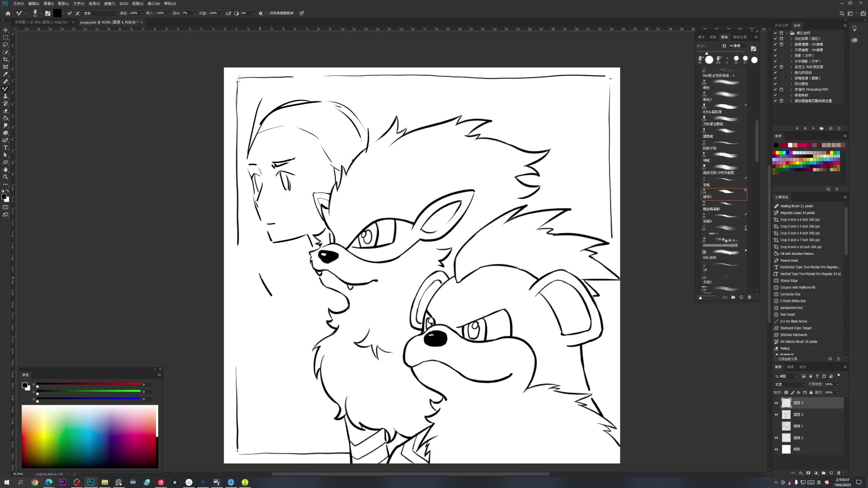Toggle the checkmark for 四分颜色 action

tap(775, 84)
